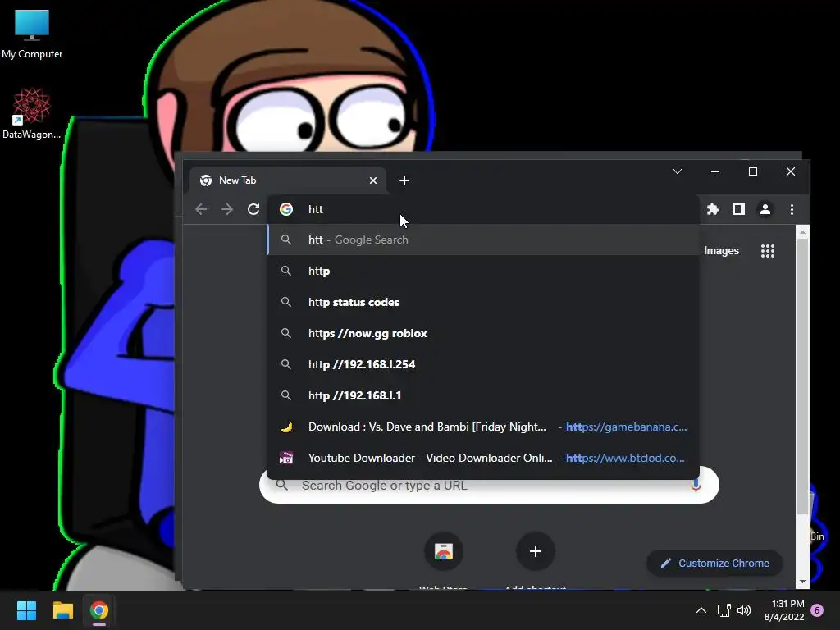This screenshot has height=630, width=840.
Task: Open a new tab with plus button
Action: tap(404, 180)
